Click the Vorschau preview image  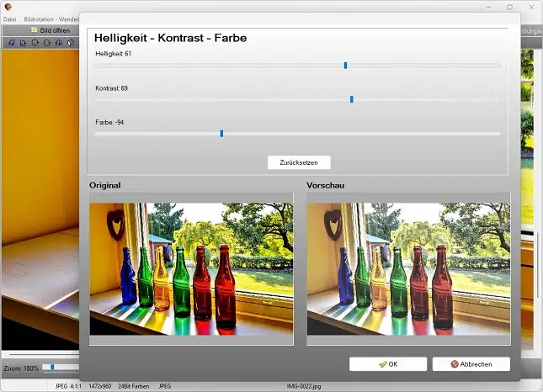point(408,269)
